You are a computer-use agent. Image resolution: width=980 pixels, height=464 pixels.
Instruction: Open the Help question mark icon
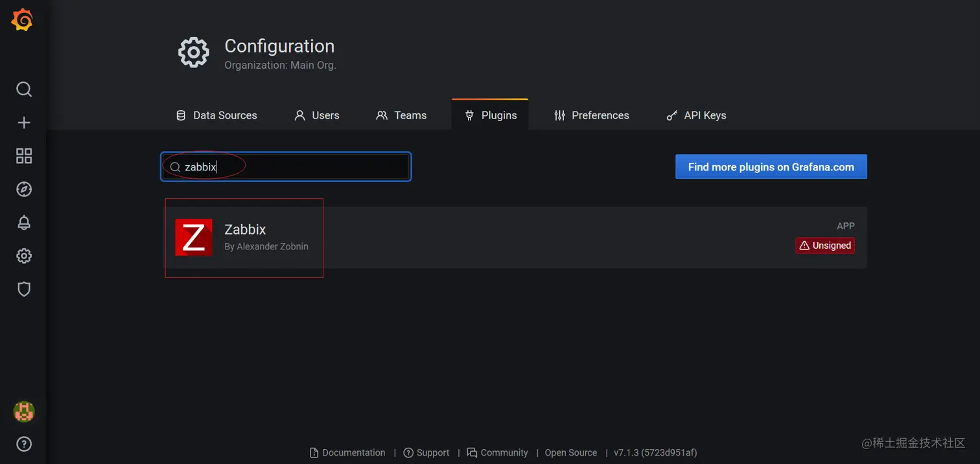click(23, 444)
